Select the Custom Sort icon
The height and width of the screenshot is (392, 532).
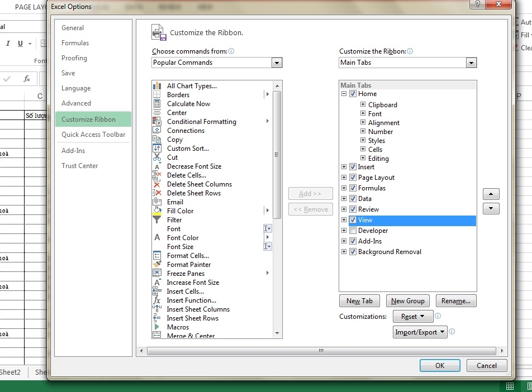click(156, 148)
